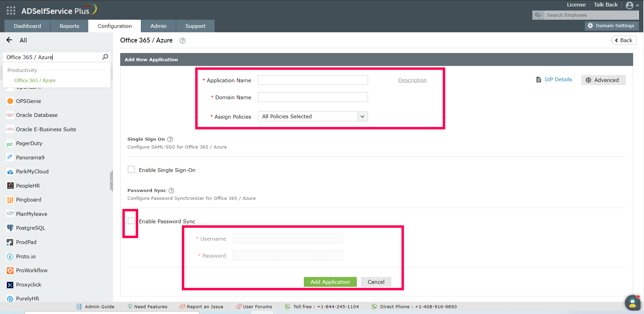Click the PagerDuty app icon
Viewport: 644px width, 314px height.
(x=10, y=144)
